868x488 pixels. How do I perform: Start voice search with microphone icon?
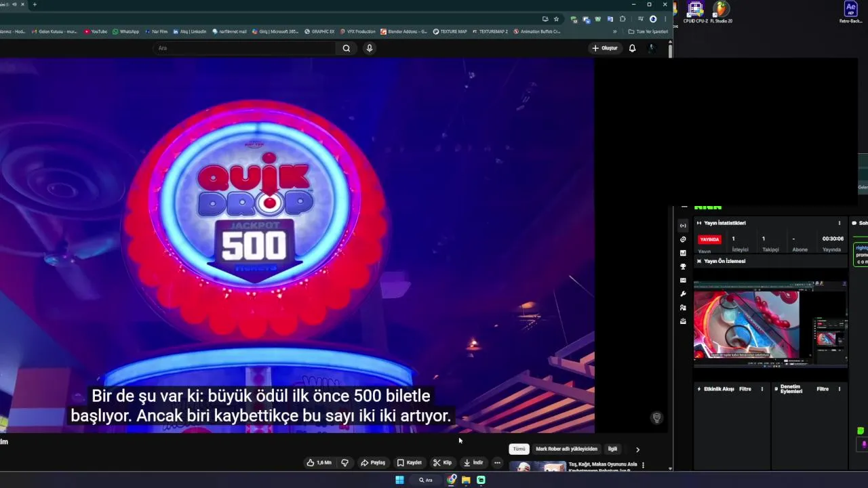370,48
